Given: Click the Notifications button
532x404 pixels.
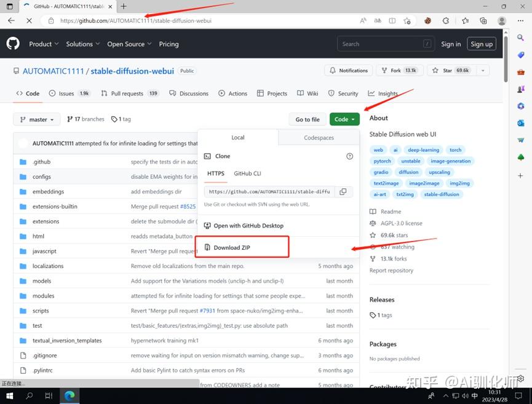Looking at the screenshot, I should point(349,71).
